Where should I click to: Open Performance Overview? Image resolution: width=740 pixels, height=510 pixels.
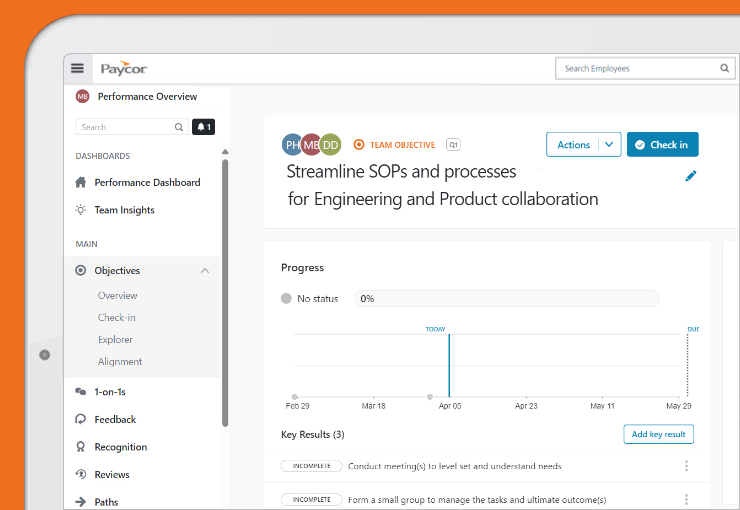point(147,96)
